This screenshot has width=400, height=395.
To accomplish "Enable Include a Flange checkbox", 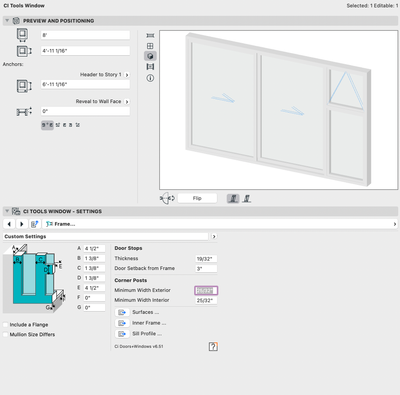I will point(5,325).
